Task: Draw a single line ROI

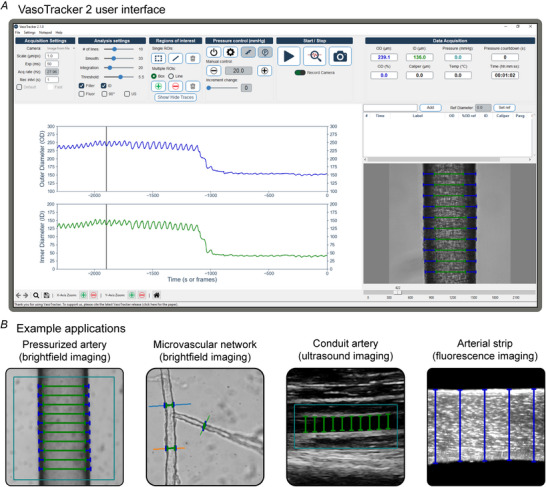Action: pos(176,58)
